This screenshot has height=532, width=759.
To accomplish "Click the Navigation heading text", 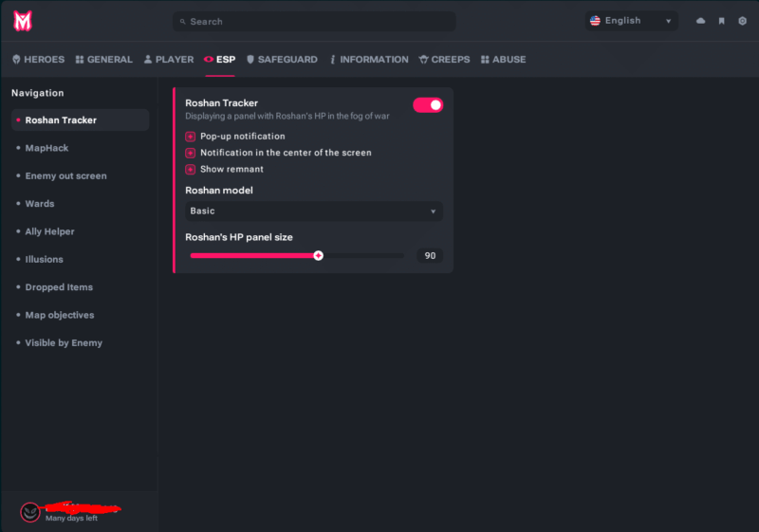I will tap(37, 93).
